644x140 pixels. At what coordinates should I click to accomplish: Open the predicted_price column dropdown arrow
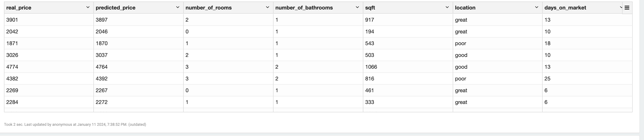point(178,7)
